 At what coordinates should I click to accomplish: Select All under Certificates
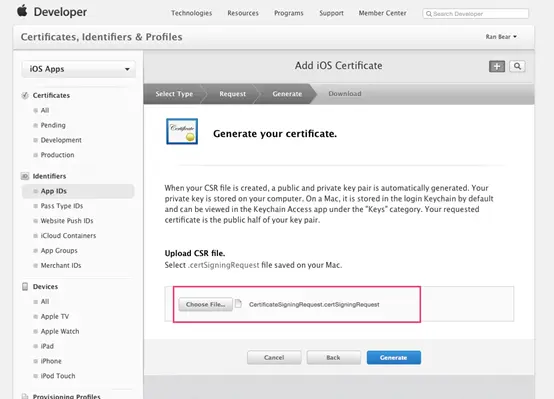coord(45,110)
